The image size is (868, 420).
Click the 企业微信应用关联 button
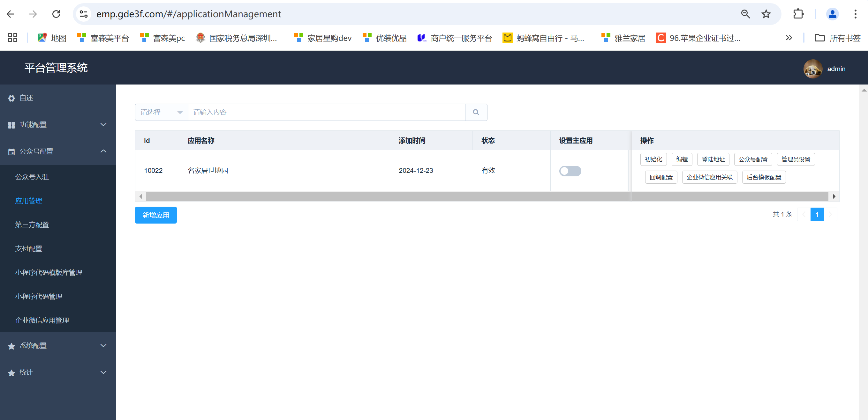click(x=709, y=177)
